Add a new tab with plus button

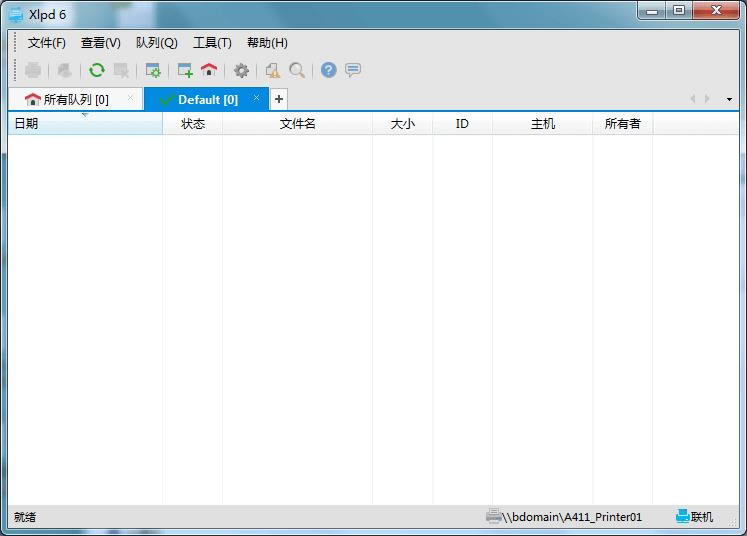pyautogui.click(x=279, y=99)
